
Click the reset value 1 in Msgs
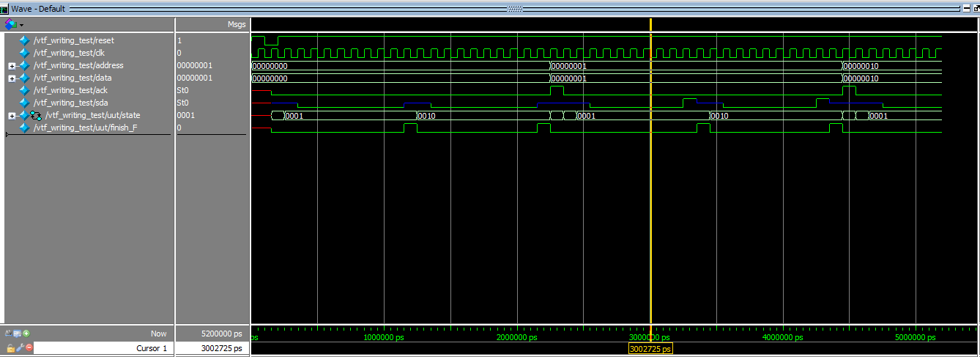coord(179,40)
